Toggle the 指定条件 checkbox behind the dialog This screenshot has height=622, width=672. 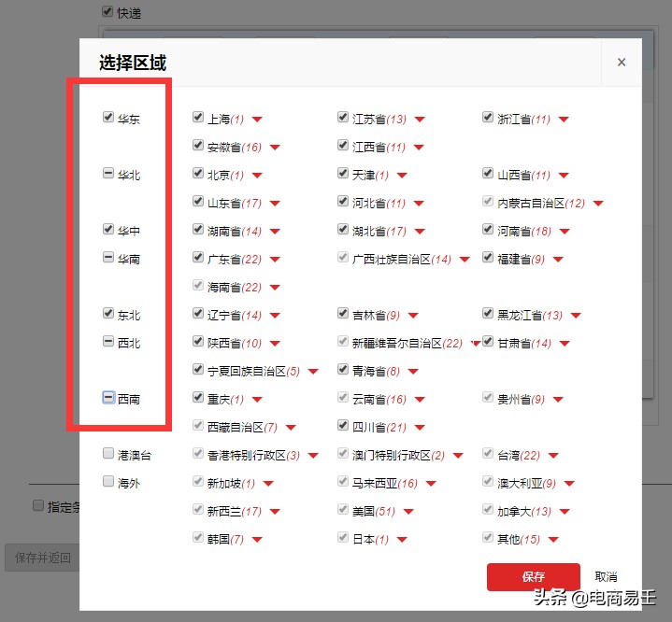point(38,505)
